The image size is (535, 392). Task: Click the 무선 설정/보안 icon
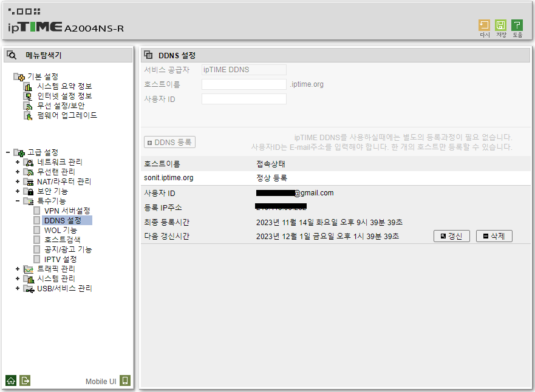coord(28,106)
